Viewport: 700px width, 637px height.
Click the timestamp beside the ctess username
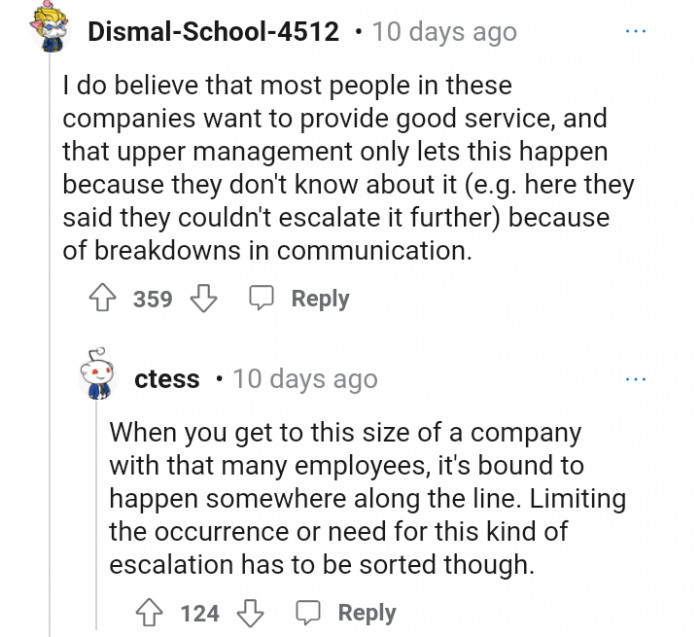click(305, 380)
